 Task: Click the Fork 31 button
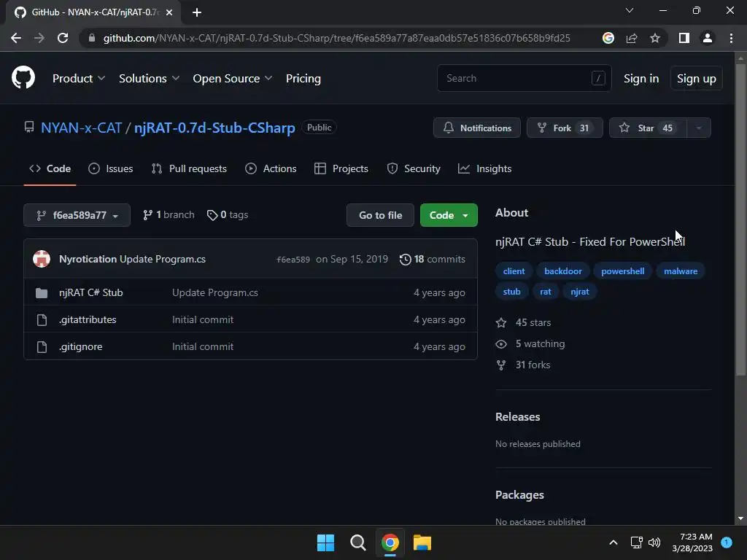tap(565, 128)
